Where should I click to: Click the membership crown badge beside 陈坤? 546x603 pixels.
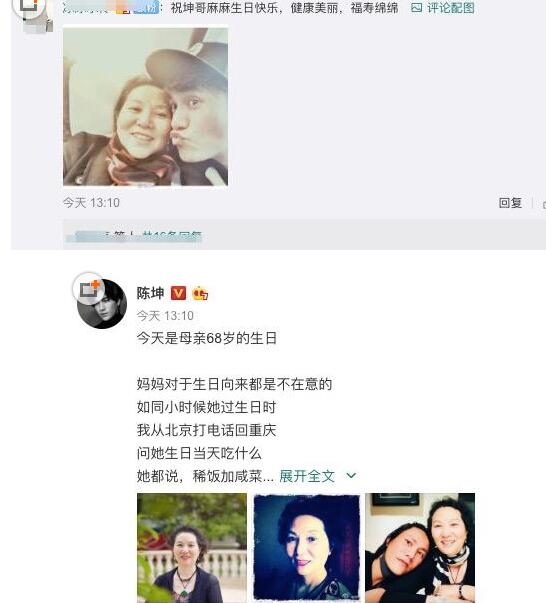[200, 294]
